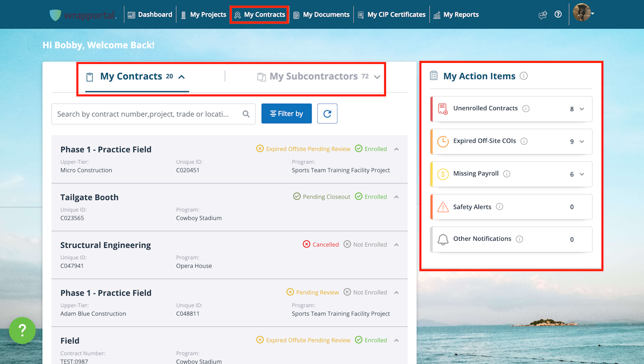The height and width of the screenshot is (364, 644).
Task: Open the user profile avatar menu
Action: pos(583,14)
